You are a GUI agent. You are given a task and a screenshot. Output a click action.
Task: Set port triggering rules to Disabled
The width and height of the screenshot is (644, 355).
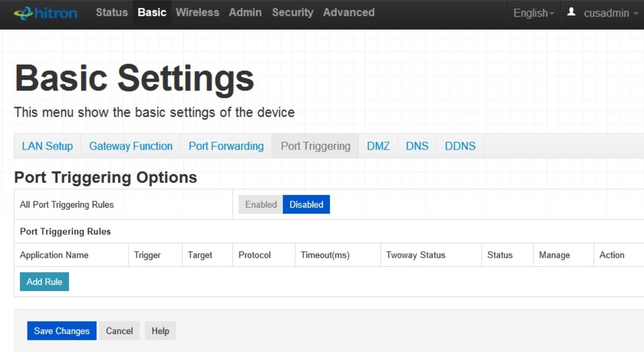[306, 204]
